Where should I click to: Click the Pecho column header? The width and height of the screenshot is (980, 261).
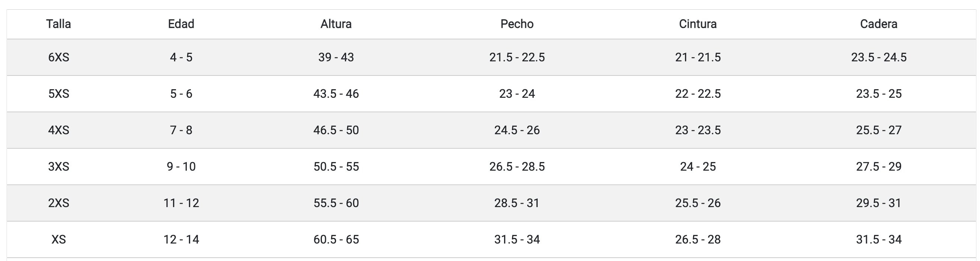pos(517,24)
